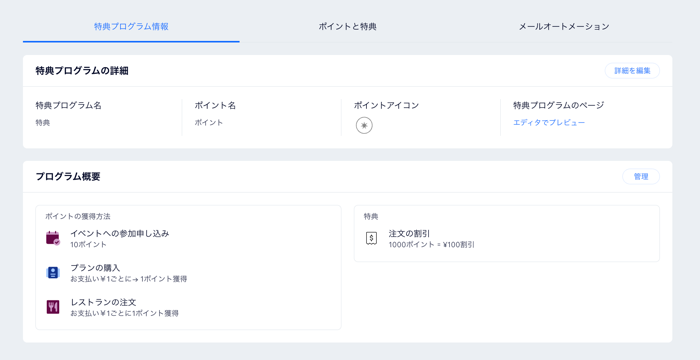
Task: Click the ポイント名 label
Action: coord(215,105)
